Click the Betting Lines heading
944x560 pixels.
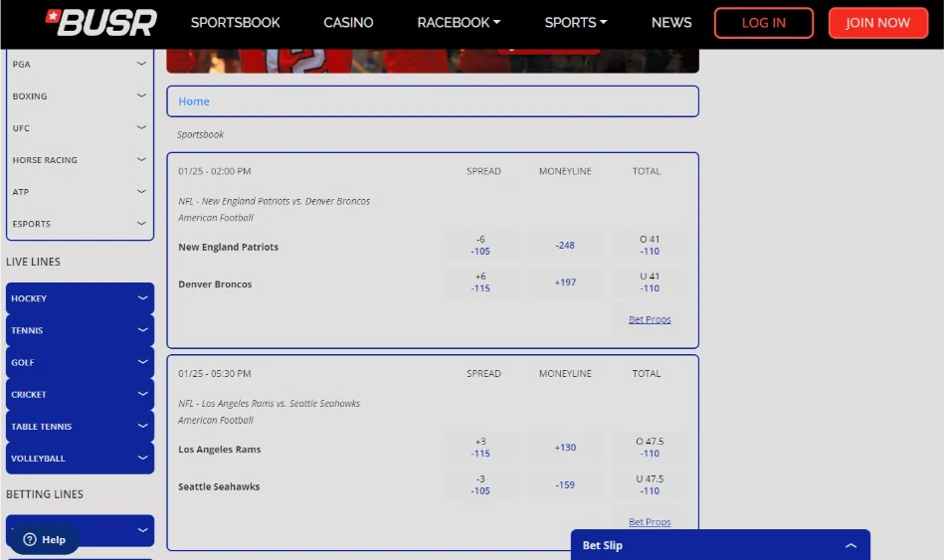tap(45, 494)
